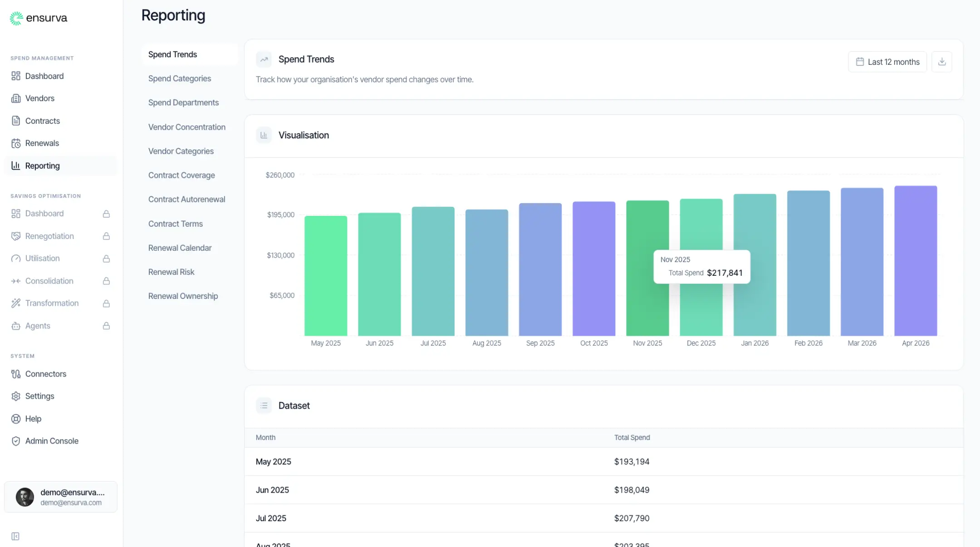Image resolution: width=980 pixels, height=547 pixels.
Task: Click the download export icon near Last 12 months
Action: 942,62
